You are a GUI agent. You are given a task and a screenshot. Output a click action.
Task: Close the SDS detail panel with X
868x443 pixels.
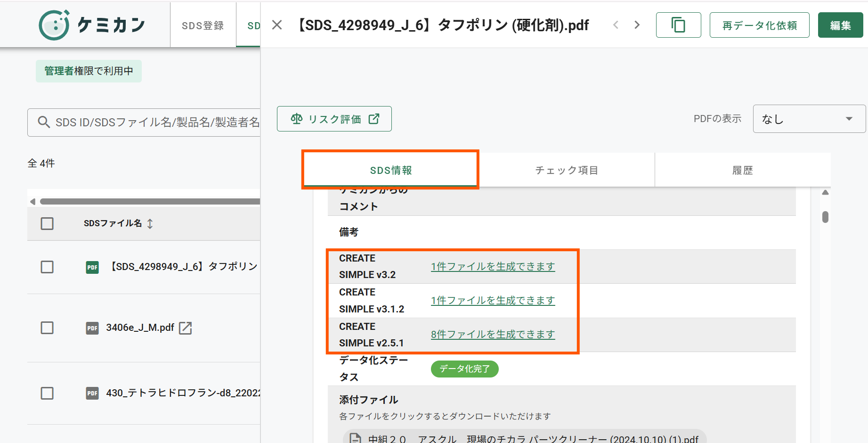point(277,25)
